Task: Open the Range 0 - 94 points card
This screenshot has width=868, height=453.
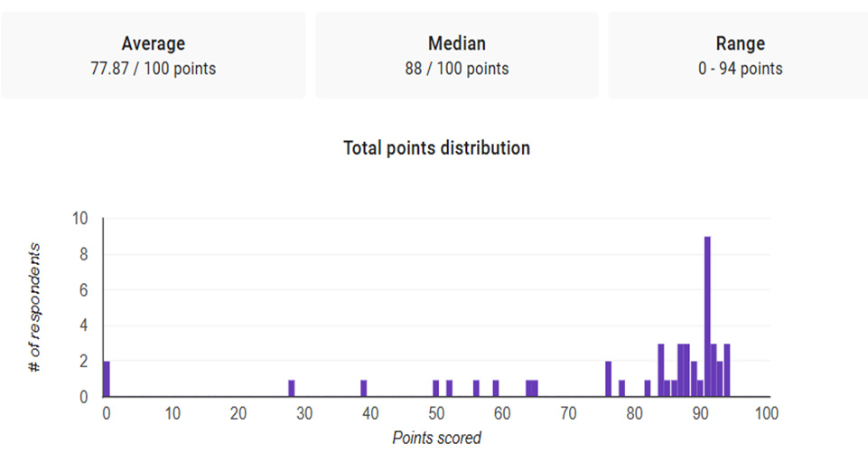Action: (739, 55)
